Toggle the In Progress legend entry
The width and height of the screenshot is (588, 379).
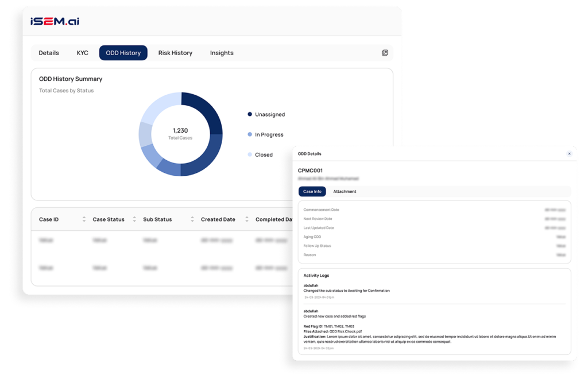(x=269, y=134)
